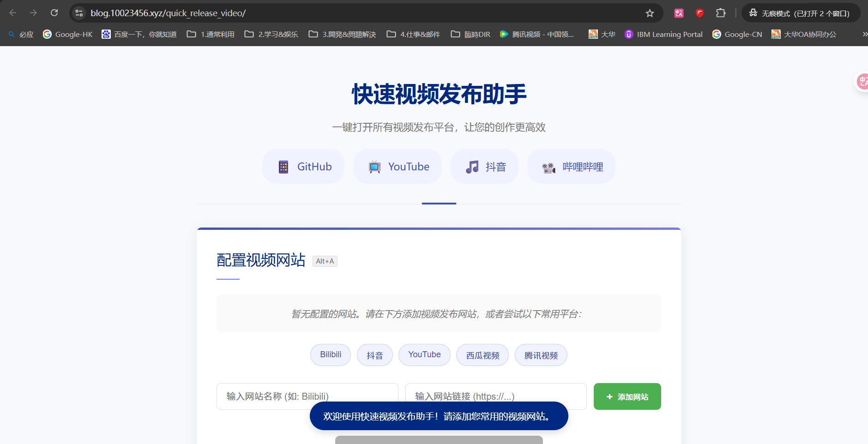Open the 百度一下 bookmark
The image size is (868, 444).
tap(139, 34)
